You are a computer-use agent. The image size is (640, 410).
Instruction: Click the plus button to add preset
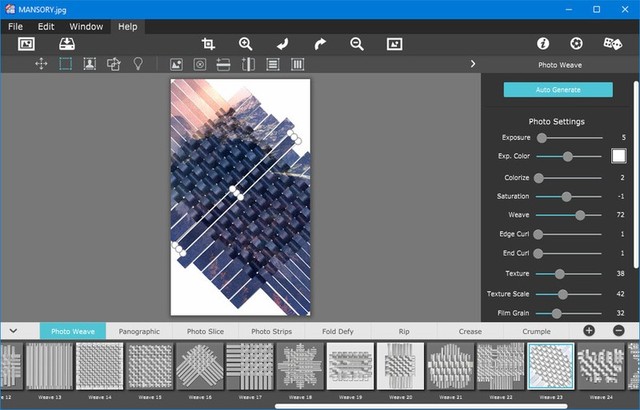pyautogui.click(x=589, y=331)
